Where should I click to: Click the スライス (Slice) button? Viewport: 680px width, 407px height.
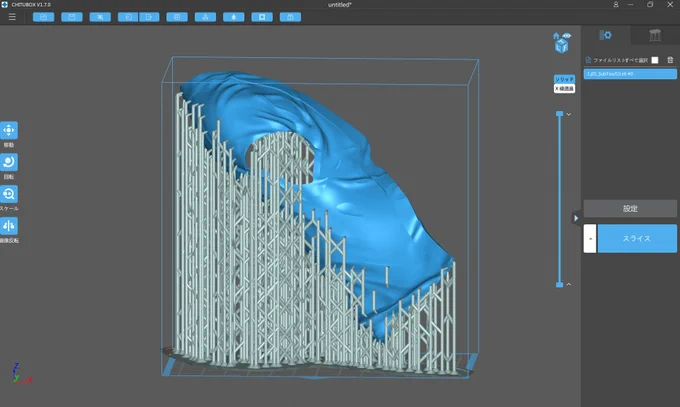point(637,238)
